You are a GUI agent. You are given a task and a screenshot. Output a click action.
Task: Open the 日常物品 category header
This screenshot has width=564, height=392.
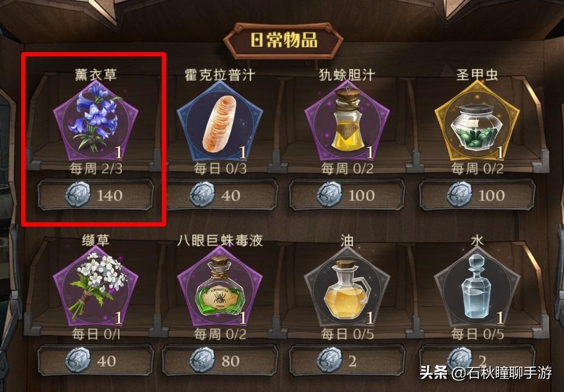pyautogui.click(x=283, y=40)
